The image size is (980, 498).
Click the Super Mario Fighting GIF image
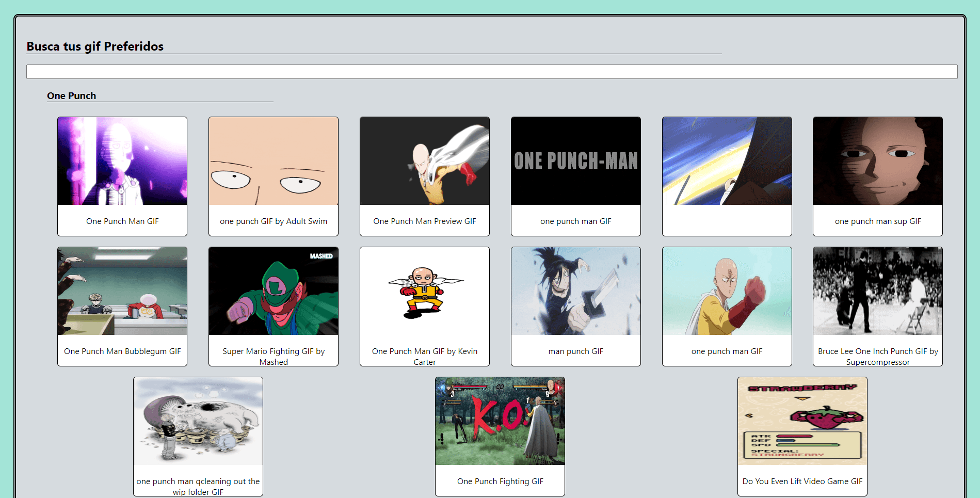(x=274, y=291)
